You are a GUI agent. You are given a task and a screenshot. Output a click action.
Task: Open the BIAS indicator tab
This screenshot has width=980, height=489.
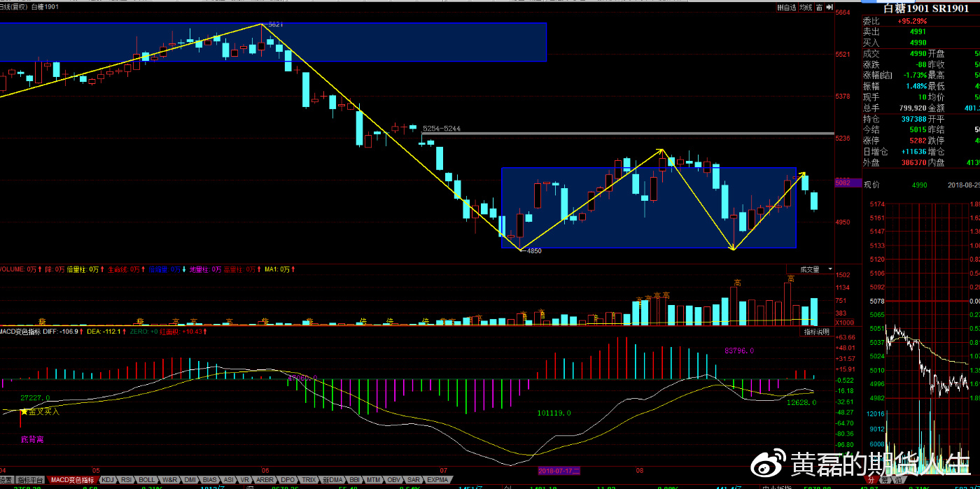coord(209,480)
